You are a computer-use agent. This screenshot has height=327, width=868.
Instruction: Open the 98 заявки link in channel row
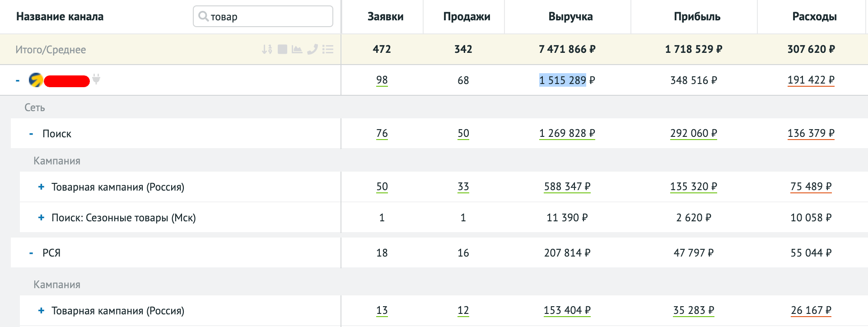[x=382, y=80]
